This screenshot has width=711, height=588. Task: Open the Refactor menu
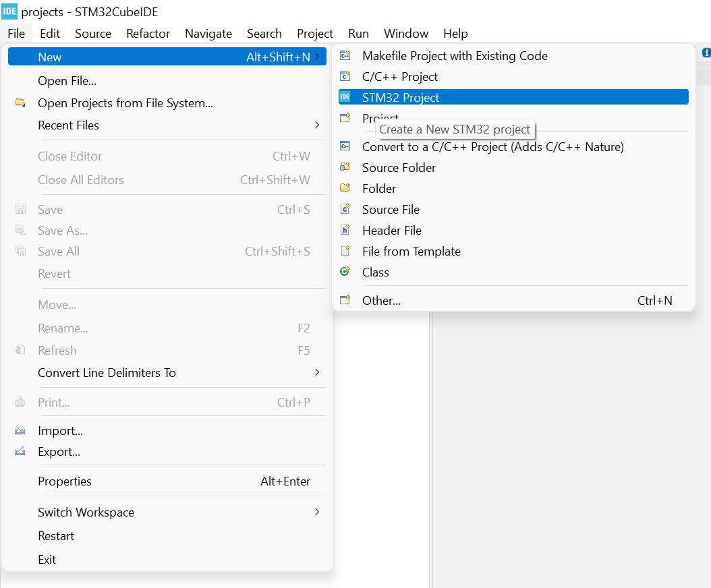(148, 34)
